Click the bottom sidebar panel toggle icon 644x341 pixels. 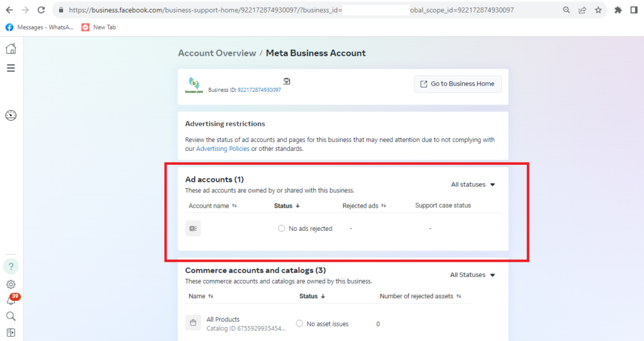coord(11,332)
